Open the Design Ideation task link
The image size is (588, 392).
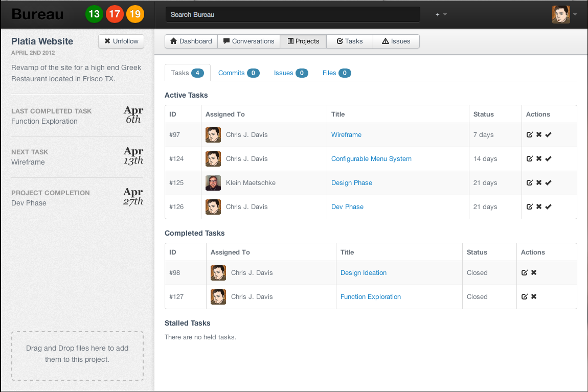pos(364,272)
